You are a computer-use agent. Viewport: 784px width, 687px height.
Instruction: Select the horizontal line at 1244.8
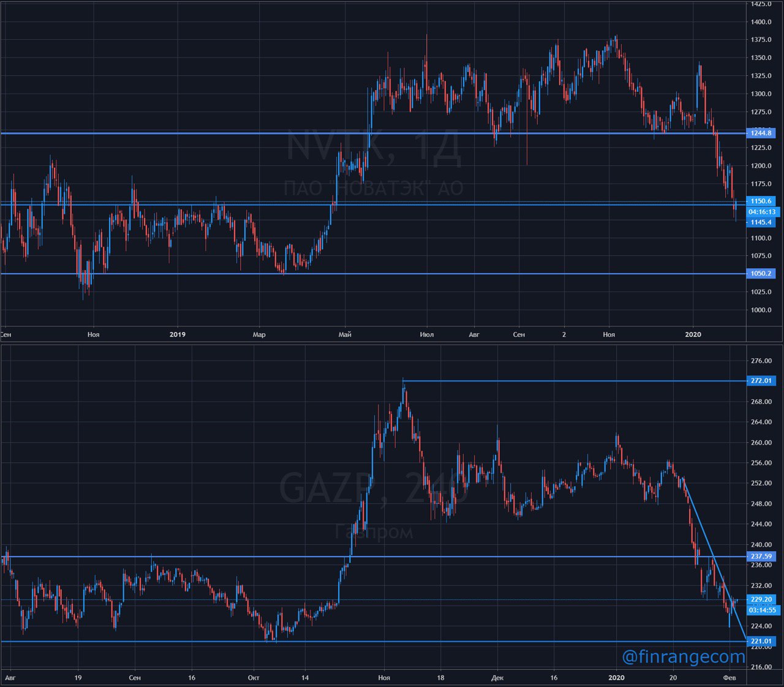coord(373,133)
